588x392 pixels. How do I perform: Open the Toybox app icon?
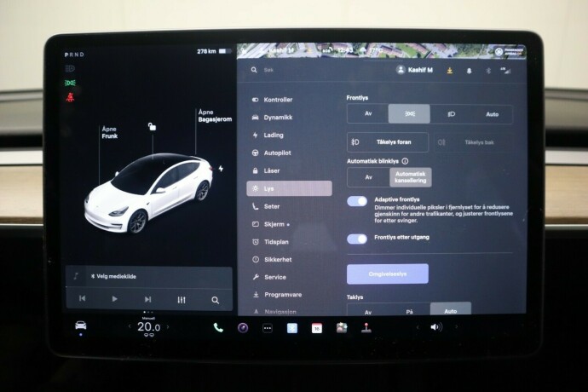tap(342, 328)
